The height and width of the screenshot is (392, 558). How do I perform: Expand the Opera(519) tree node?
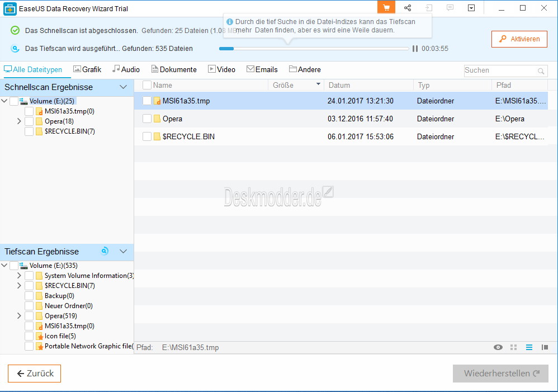tap(19, 316)
